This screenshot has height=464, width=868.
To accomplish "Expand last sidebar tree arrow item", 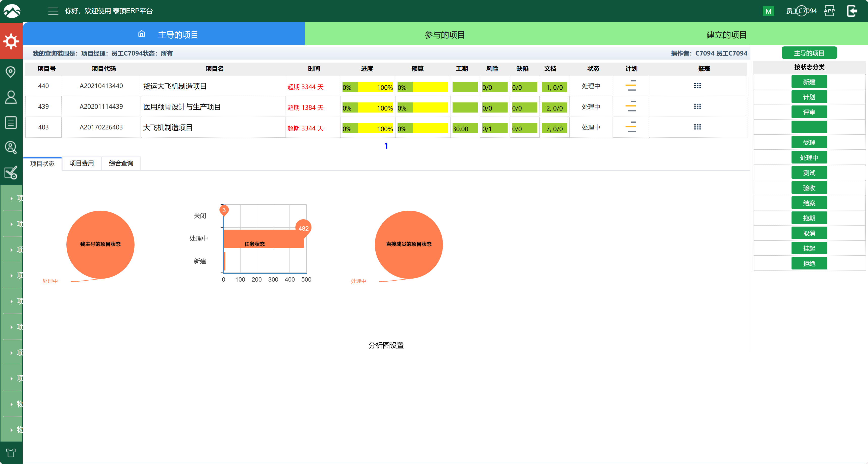I will (11, 430).
